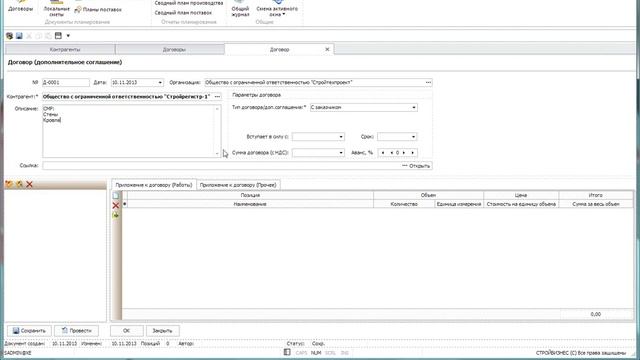Viewport: 640px width, 360px height.
Task: Click the panel icon in the status bar
Action: pyautogui.click(x=287, y=352)
